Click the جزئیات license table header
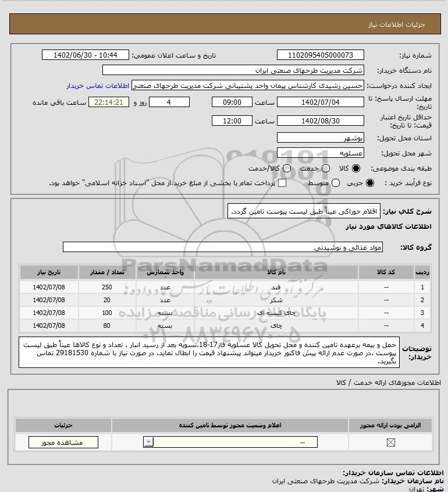Image resolution: width=448 pixels, height=492 pixels. point(63,425)
